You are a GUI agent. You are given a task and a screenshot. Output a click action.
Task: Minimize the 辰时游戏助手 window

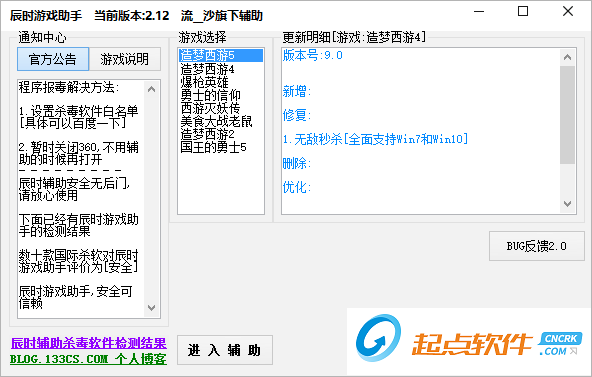[479, 12]
